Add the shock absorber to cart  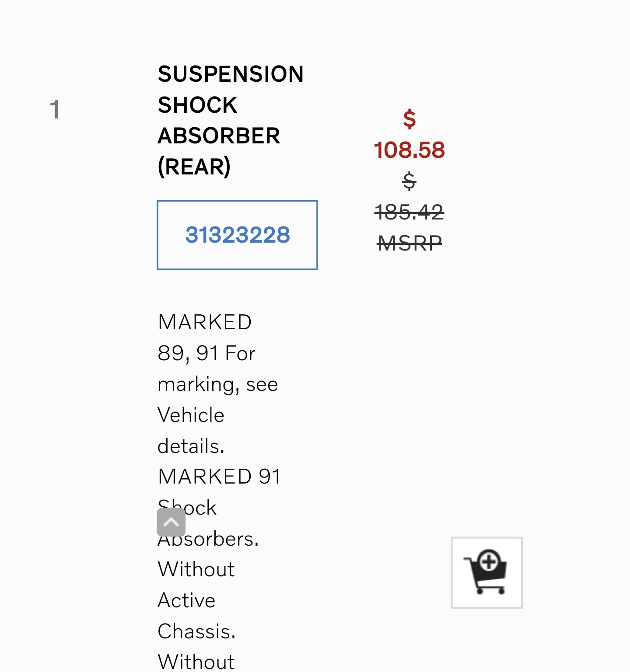(486, 572)
